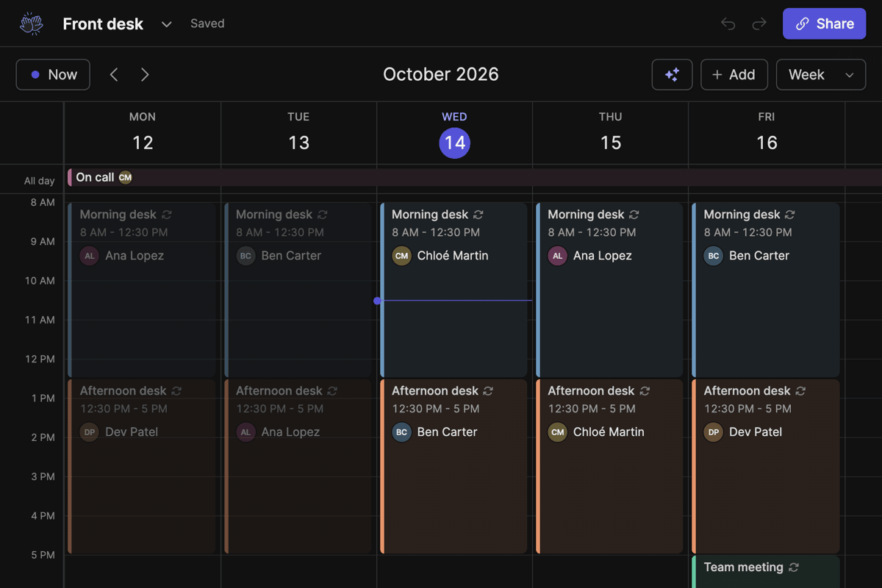Image resolution: width=882 pixels, height=588 pixels.
Task: Click the AL avatar on Monday Morning desk
Action: coord(90,256)
